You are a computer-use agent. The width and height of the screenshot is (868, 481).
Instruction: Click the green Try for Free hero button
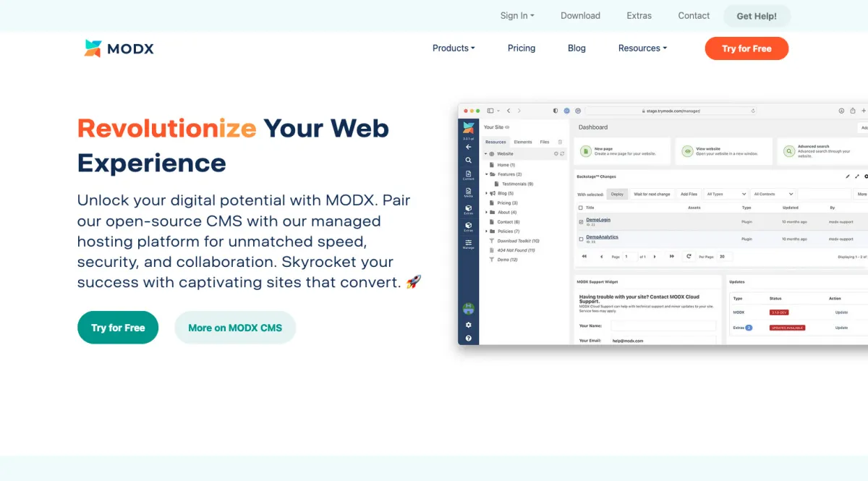click(x=118, y=328)
